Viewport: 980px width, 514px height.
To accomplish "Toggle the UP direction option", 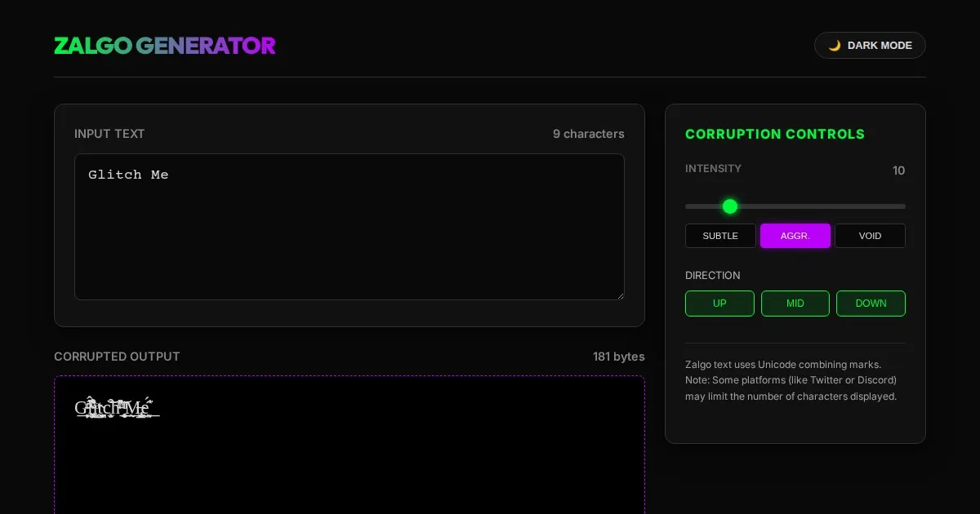I will coord(719,304).
